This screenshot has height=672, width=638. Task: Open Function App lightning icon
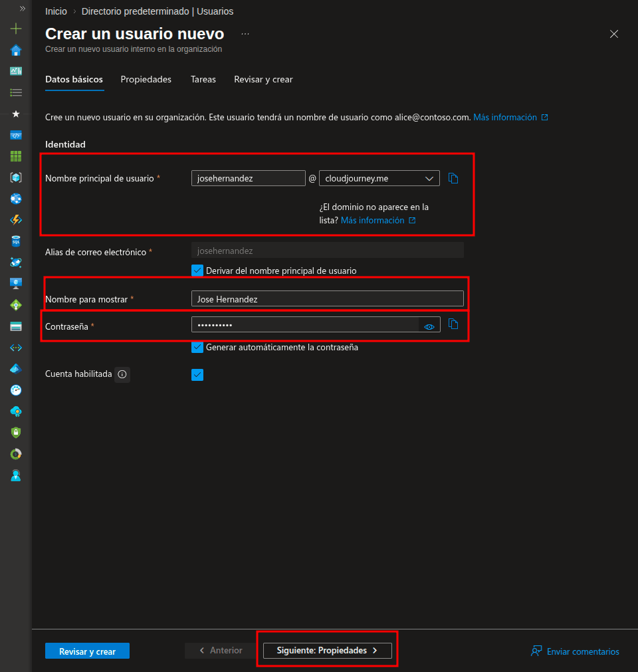[x=16, y=220]
